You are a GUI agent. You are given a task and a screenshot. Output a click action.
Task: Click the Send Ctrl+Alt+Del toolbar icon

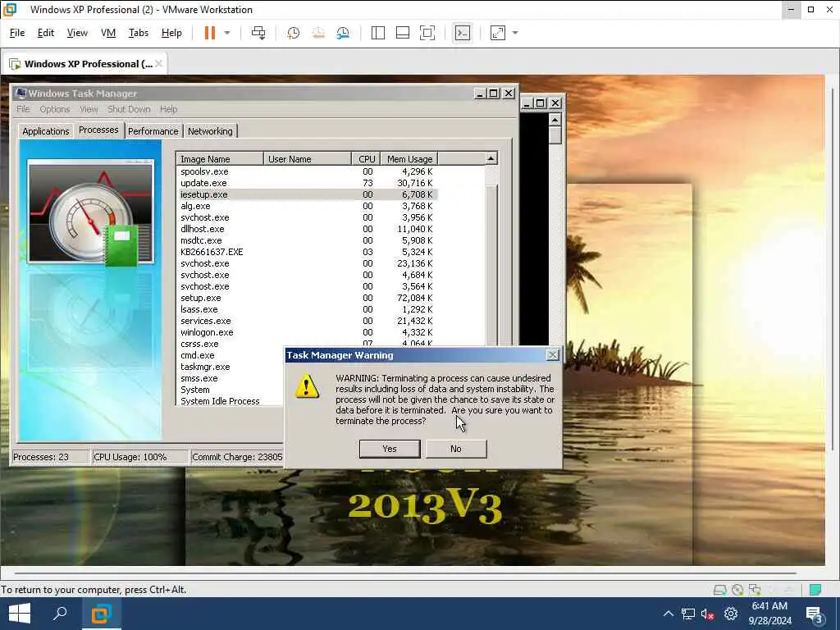click(258, 33)
